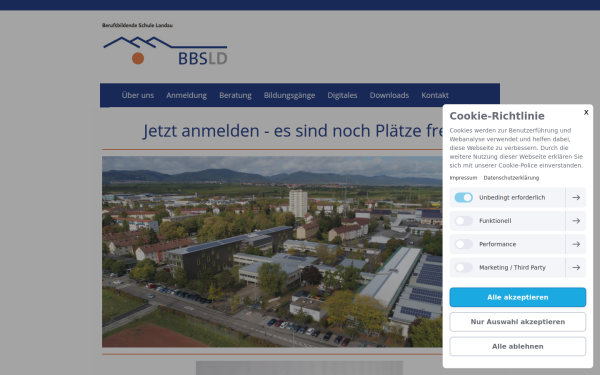Click the BBSLD school logo
The height and width of the screenshot is (375, 600).
point(165,51)
